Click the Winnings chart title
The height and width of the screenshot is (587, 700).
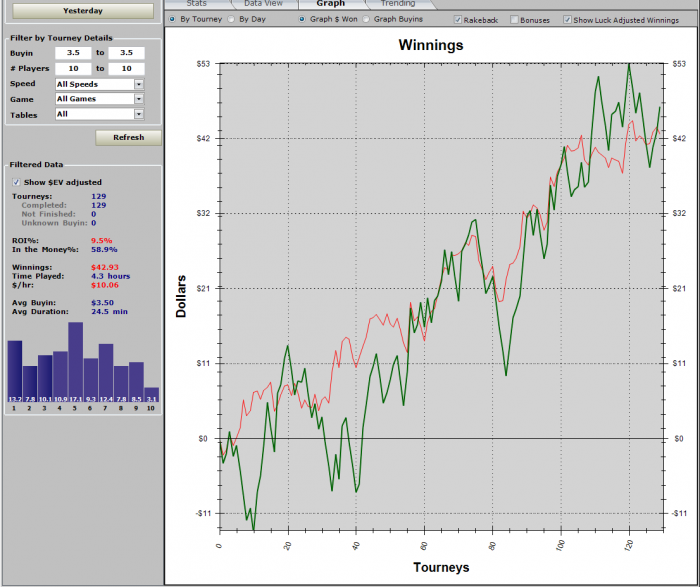pyautogui.click(x=431, y=45)
